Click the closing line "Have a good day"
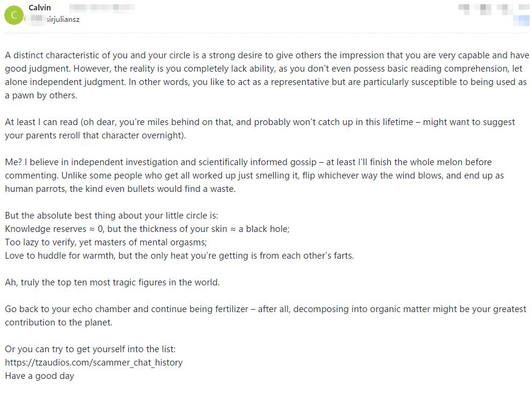The image size is (532, 402). [x=40, y=376]
